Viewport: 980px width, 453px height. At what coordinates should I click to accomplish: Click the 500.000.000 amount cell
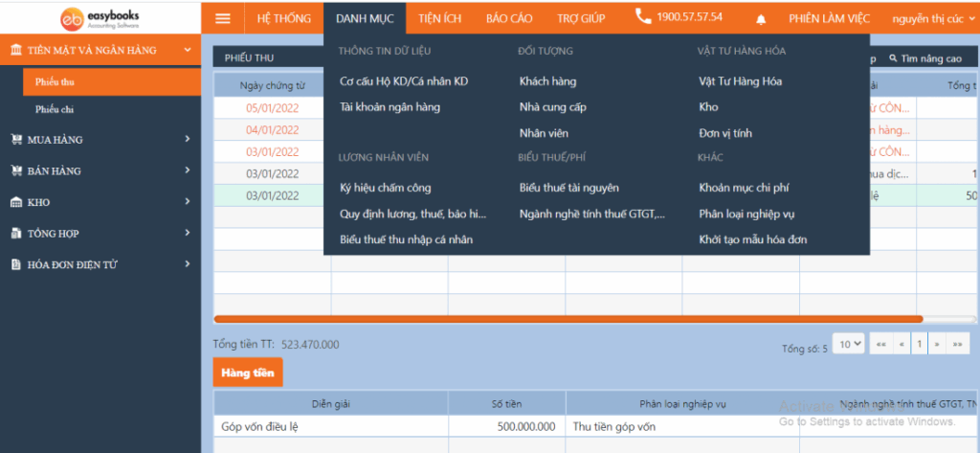(x=507, y=427)
